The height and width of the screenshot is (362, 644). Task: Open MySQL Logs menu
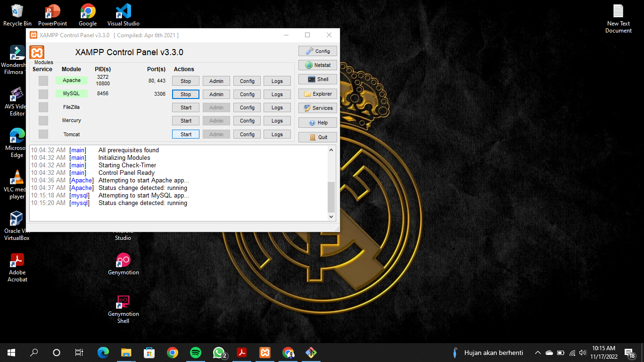(x=277, y=94)
